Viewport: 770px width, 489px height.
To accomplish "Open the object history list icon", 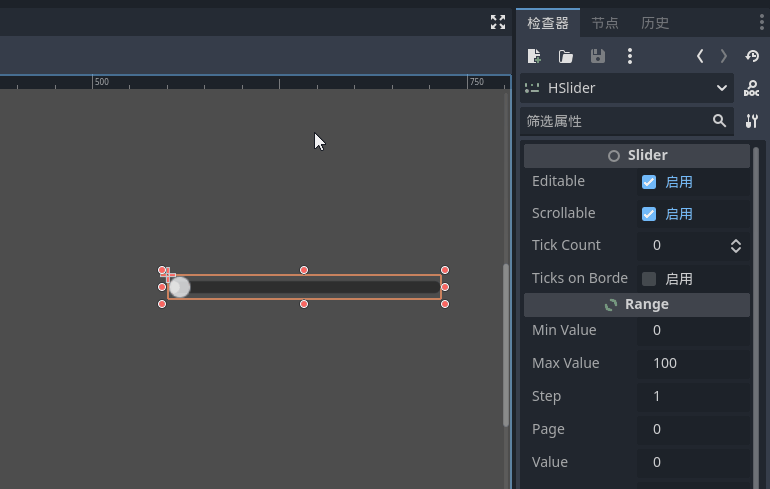I will click(752, 57).
